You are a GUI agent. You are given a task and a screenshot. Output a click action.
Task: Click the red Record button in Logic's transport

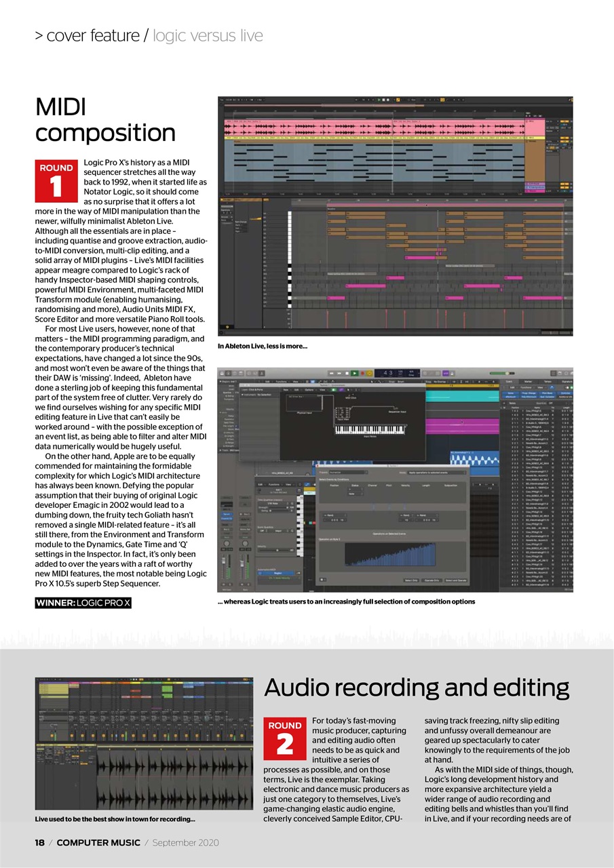pos(362,373)
